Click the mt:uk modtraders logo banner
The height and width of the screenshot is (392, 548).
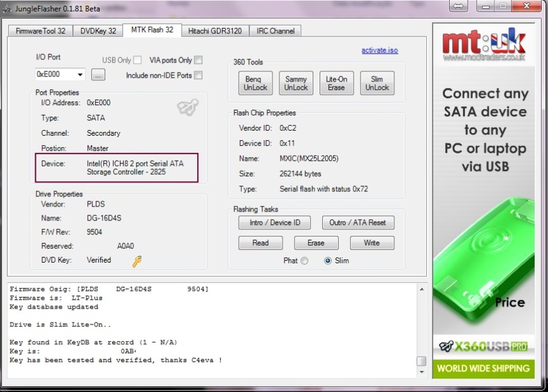484,45
